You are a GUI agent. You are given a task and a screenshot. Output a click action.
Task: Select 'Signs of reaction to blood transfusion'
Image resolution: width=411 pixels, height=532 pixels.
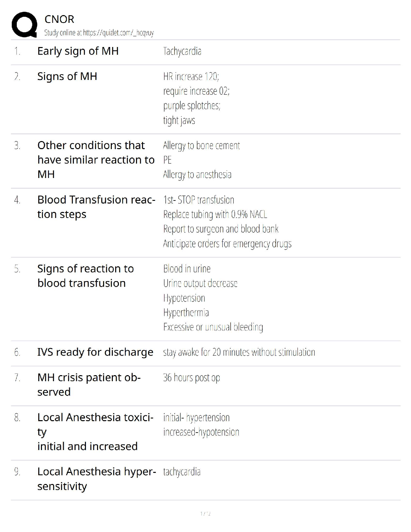(x=85, y=276)
